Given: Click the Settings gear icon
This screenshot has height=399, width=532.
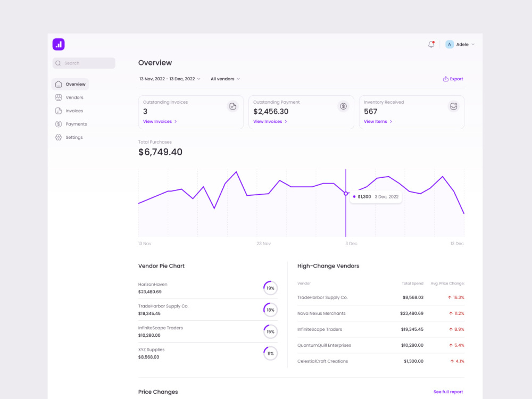Looking at the screenshot, I should pos(59,137).
